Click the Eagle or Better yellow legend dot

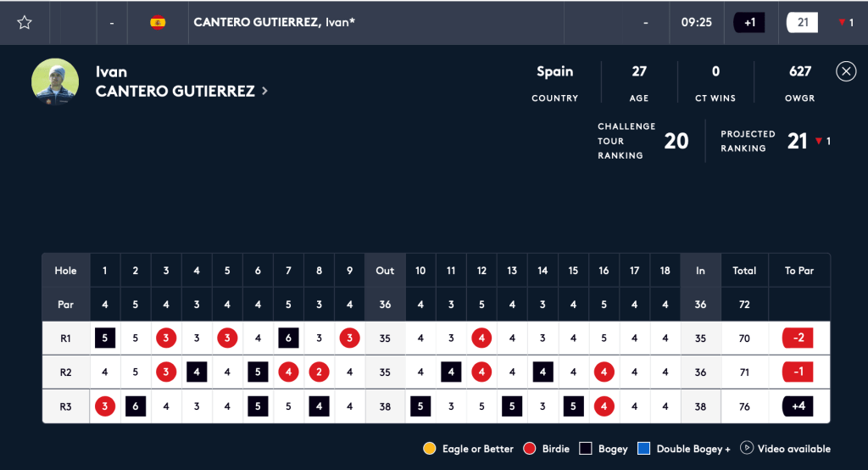(x=430, y=449)
